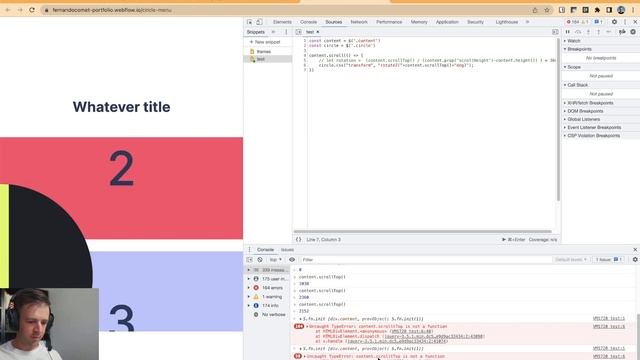Switch to the Console panel tab
The height and width of the screenshot is (360, 640).
309,22
